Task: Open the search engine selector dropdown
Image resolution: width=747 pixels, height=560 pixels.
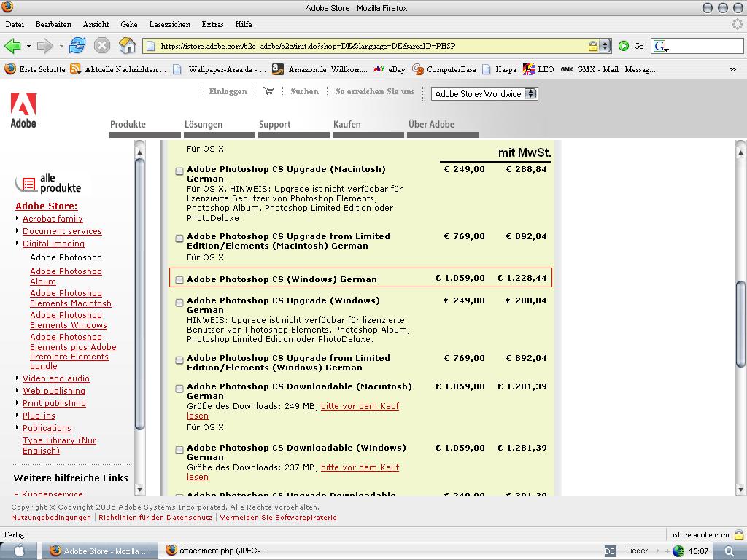Action: [660, 46]
